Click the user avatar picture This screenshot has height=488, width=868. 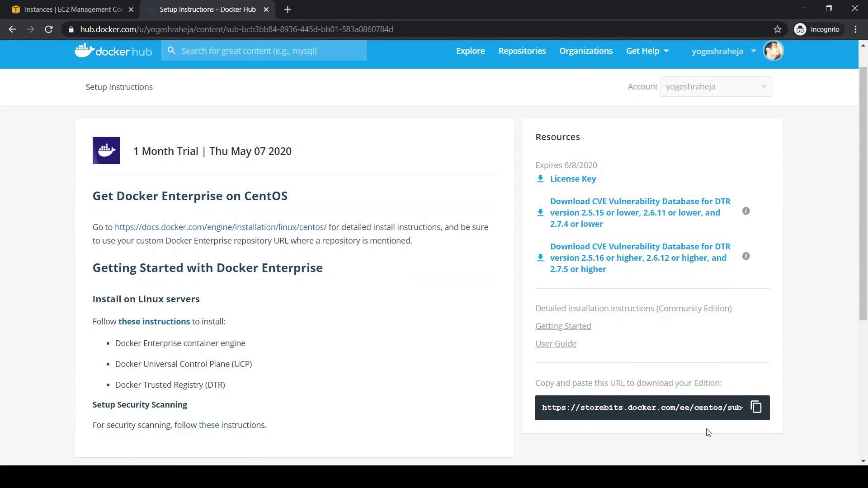[x=773, y=51]
